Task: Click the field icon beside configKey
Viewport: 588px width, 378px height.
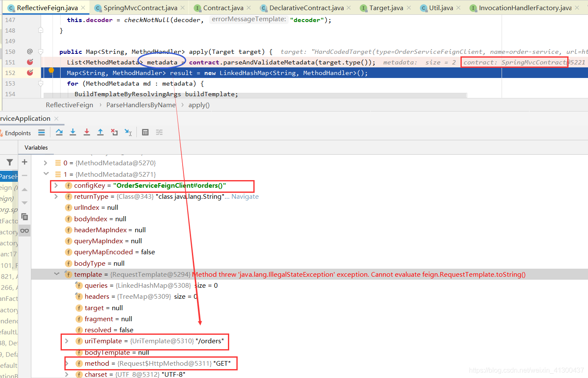Action: [68, 186]
